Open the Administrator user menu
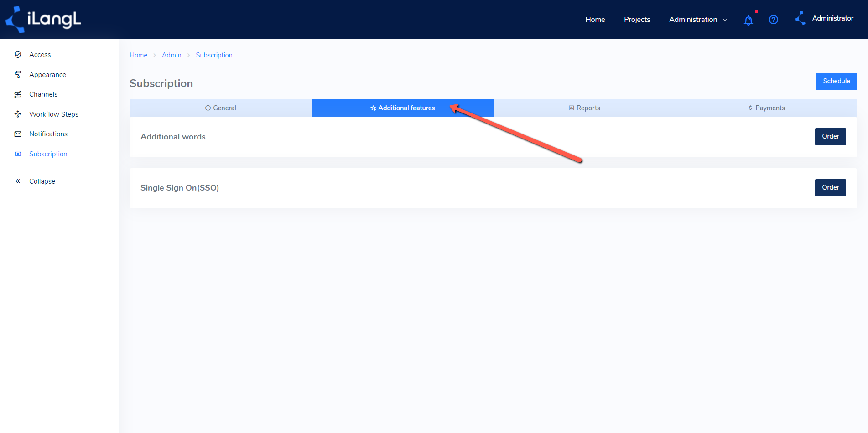868x433 pixels. (x=832, y=18)
